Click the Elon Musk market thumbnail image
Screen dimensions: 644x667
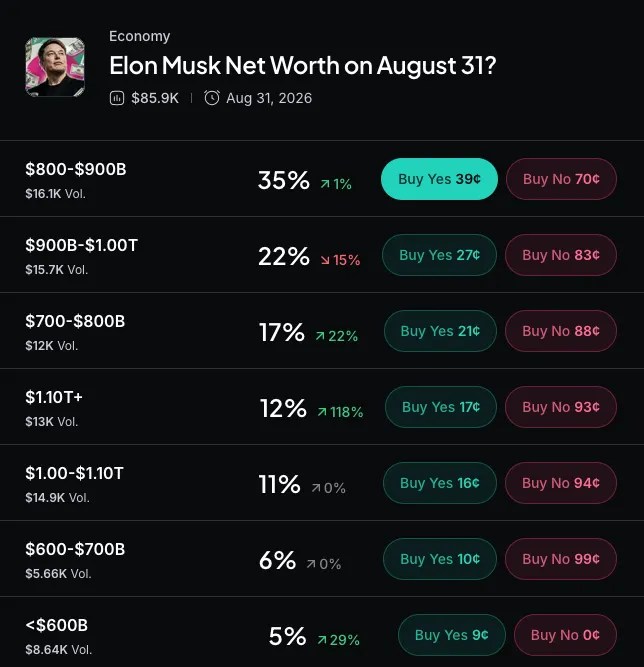[55, 67]
